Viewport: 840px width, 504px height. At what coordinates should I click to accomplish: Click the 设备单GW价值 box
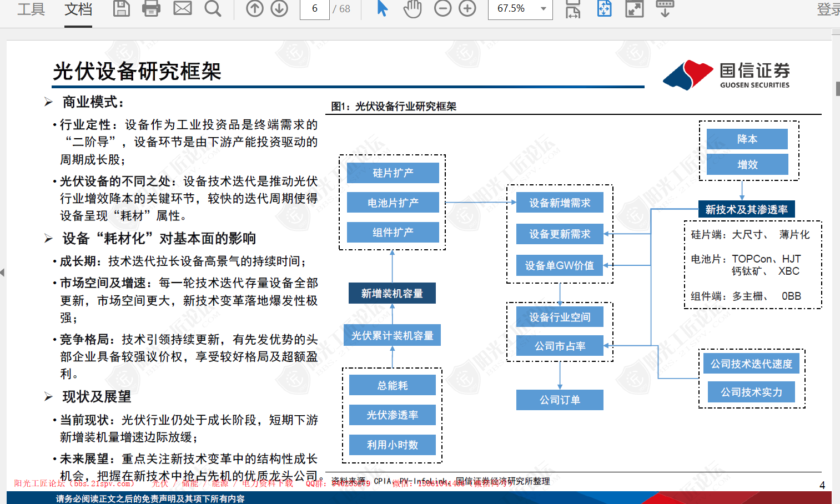coord(560,265)
